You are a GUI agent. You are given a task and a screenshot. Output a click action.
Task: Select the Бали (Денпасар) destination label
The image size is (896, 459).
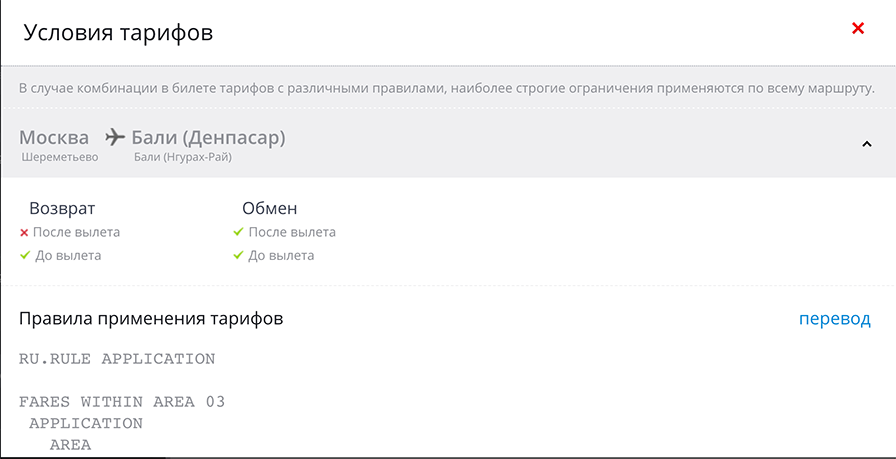208,137
